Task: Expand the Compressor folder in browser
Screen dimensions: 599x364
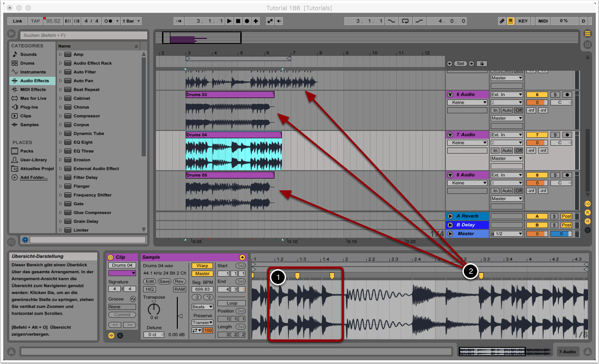Action: [x=61, y=116]
